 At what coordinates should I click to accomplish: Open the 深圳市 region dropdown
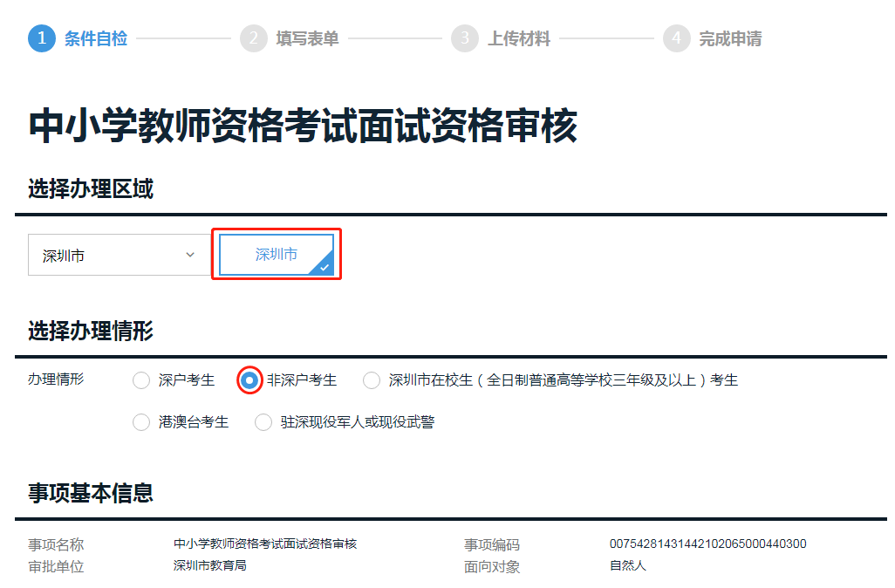tap(120, 256)
